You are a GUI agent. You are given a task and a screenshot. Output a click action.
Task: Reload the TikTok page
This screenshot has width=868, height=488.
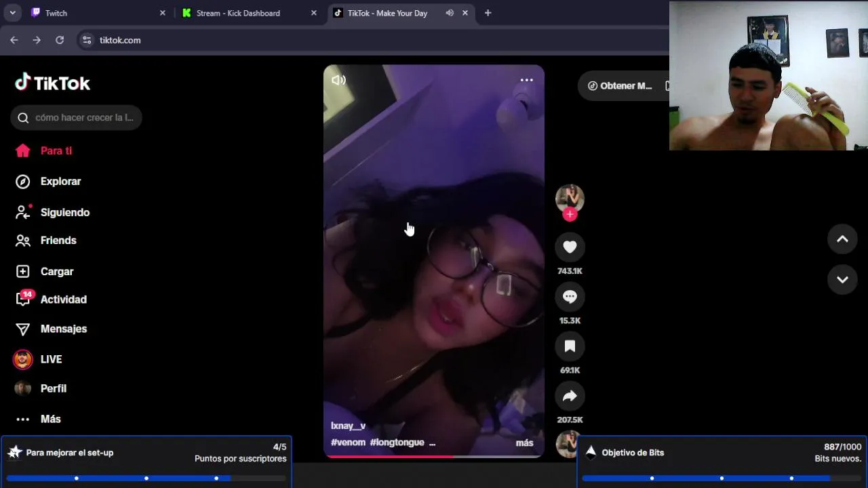(60, 40)
